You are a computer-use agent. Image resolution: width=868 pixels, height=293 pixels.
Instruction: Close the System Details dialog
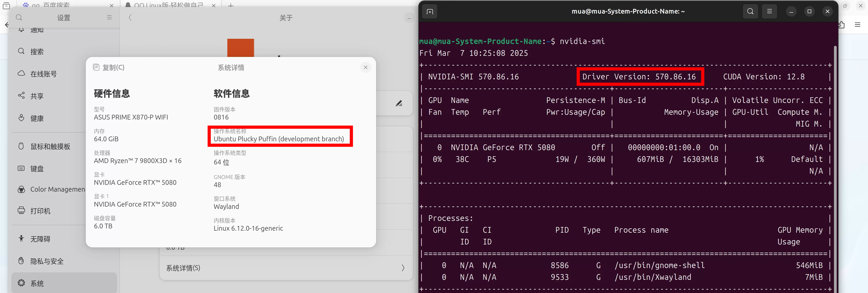click(x=365, y=67)
